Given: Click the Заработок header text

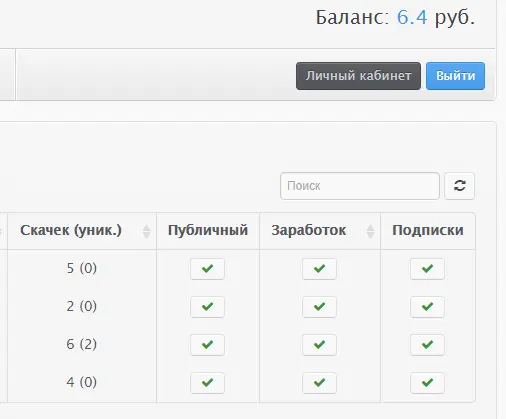Looking at the screenshot, I should pos(309,230).
